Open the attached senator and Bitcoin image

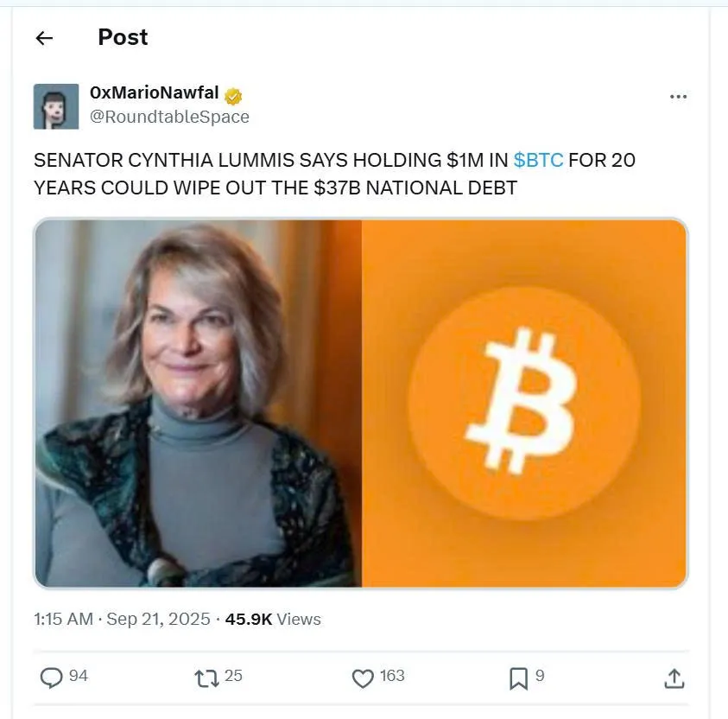pyautogui.click(x=361, y=403)
